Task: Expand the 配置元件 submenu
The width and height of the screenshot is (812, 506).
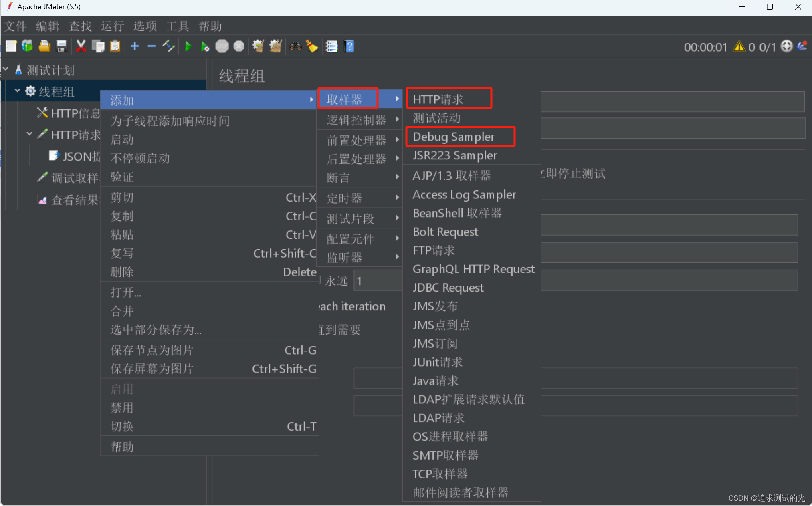Action: 360,239
